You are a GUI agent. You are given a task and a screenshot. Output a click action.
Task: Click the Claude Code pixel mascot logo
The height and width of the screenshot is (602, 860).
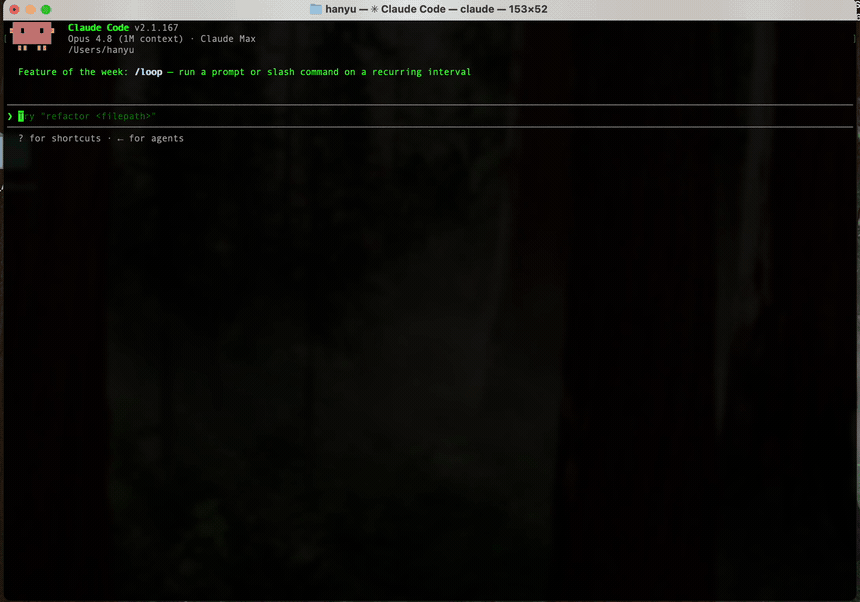[32, 36]
